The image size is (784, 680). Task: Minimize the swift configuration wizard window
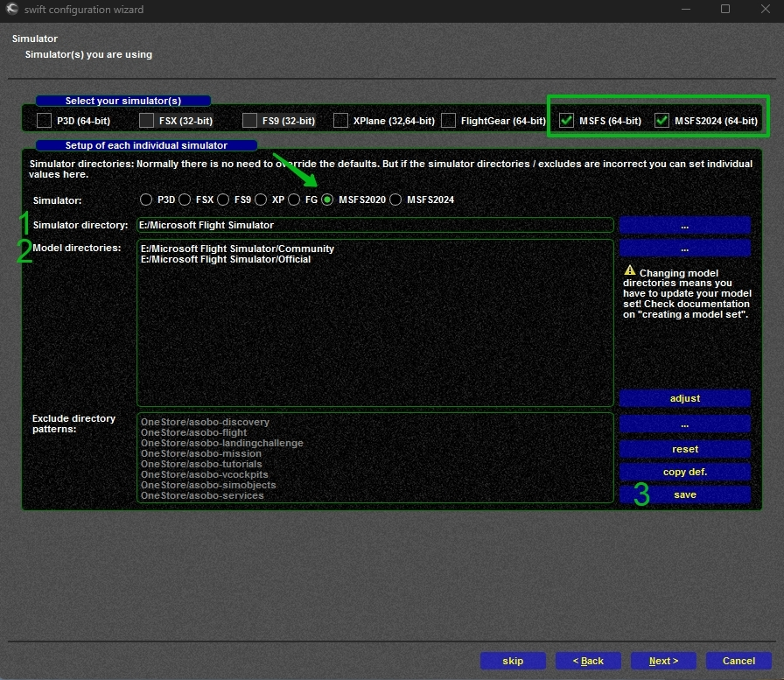pyautogui.click(x=686, y=9)
